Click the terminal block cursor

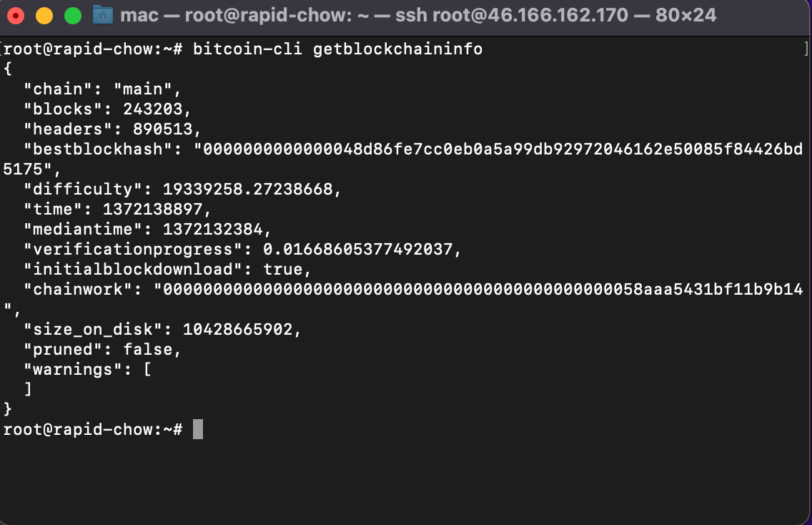tap(197, 429)
